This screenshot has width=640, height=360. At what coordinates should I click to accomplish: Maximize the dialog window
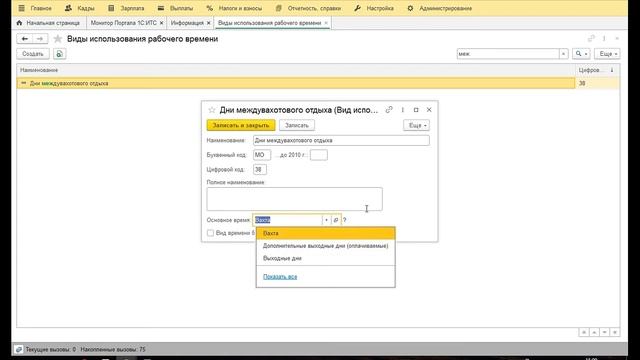(416, 110)
